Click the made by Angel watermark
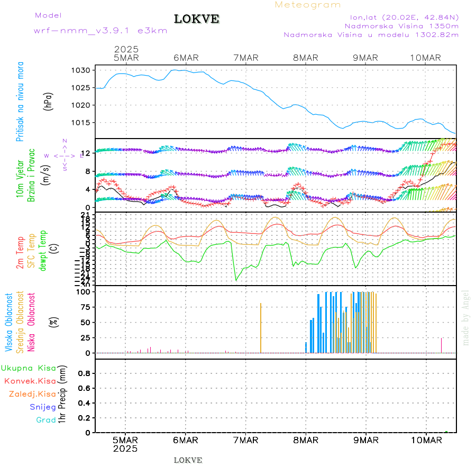 [466, 317]
